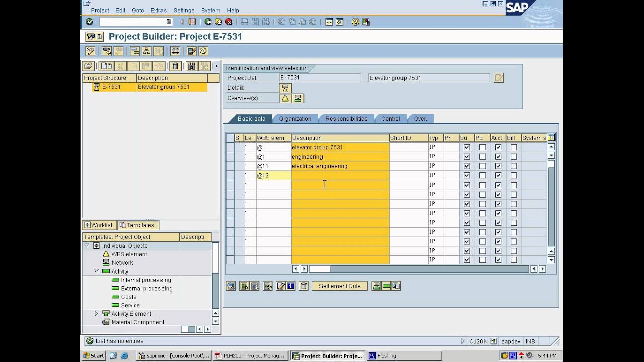Click the green Enter checkmark icon

click(90, 22)
